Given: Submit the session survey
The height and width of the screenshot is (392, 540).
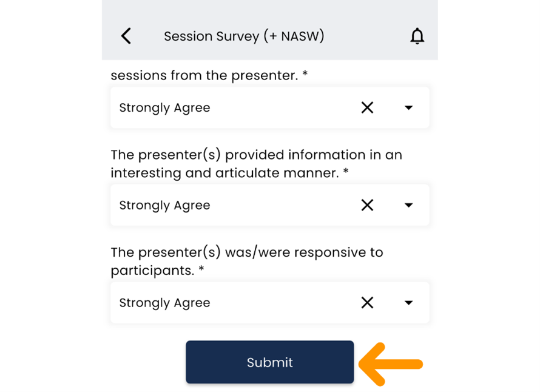Looking at the screenshot, I should tap(269, 362).
